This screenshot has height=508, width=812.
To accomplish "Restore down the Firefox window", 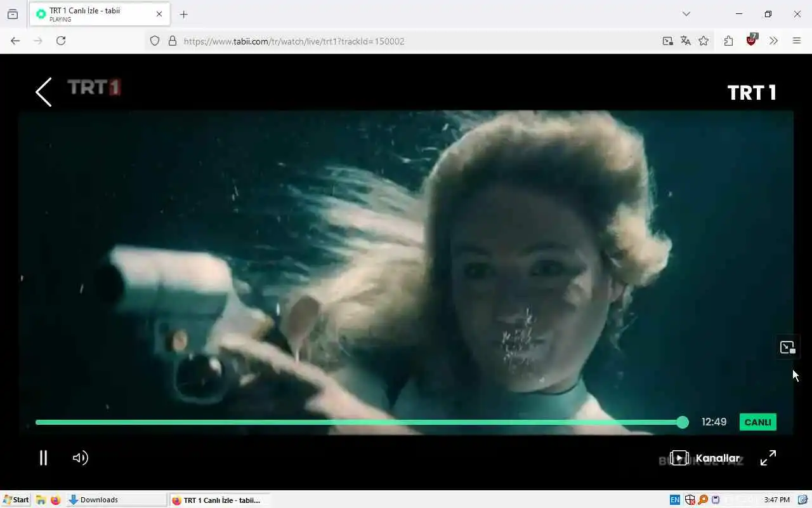I will 768,14.
